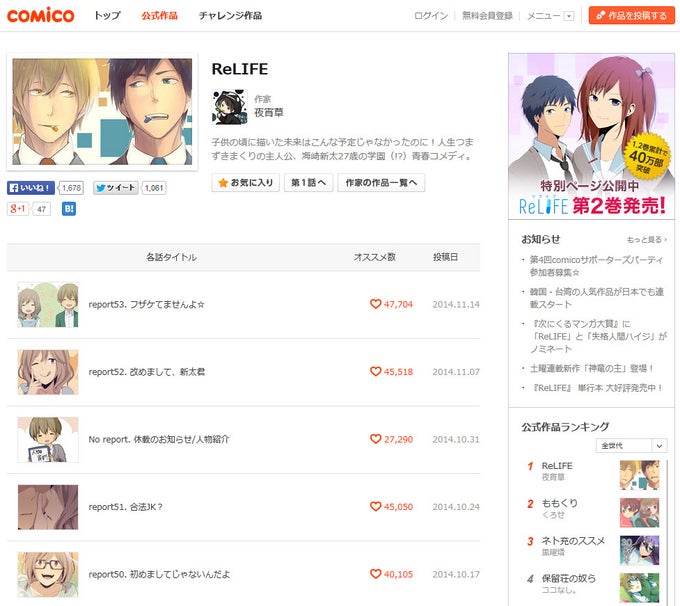
Task: Open report53 episode thumbnail
Action: pyautogui.click(x=48, y=304)
